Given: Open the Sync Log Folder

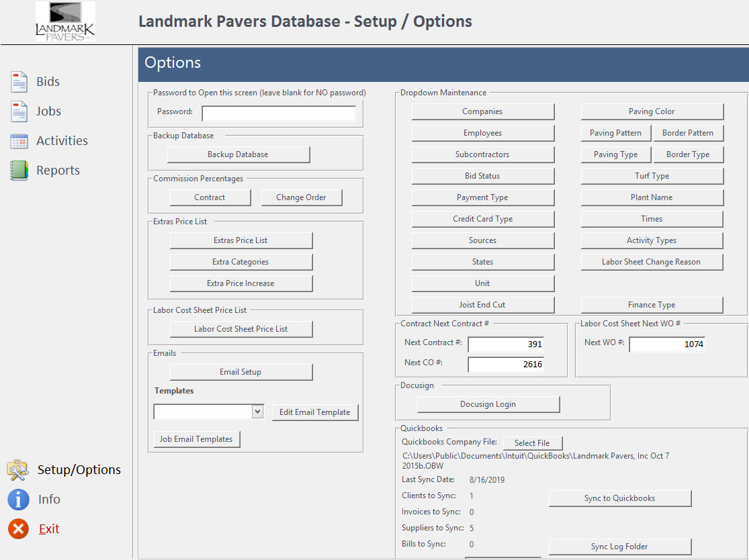Looking at the screenshot, I should [620, 547].
